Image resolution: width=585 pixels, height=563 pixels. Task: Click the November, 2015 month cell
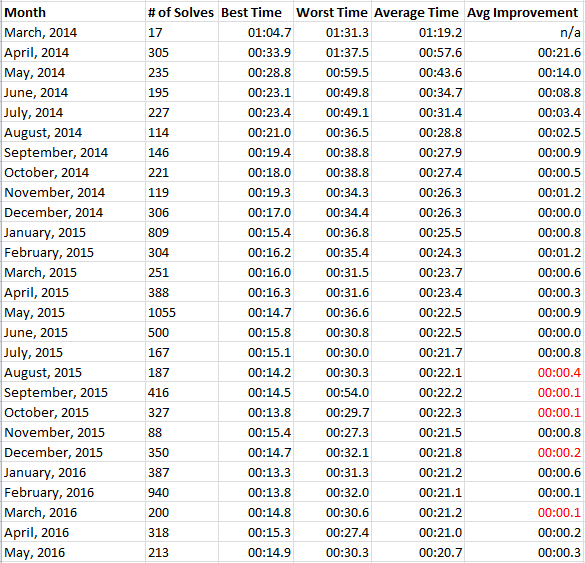[x=73, y=432]
